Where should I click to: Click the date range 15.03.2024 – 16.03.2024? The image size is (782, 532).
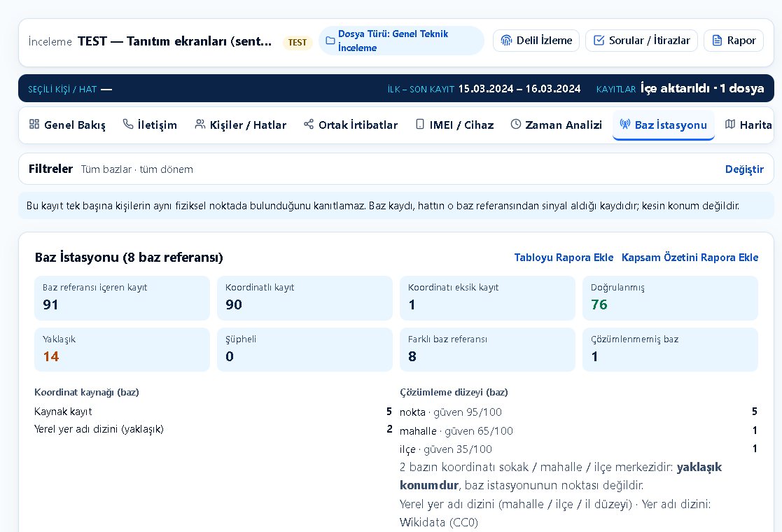(519, 89)
